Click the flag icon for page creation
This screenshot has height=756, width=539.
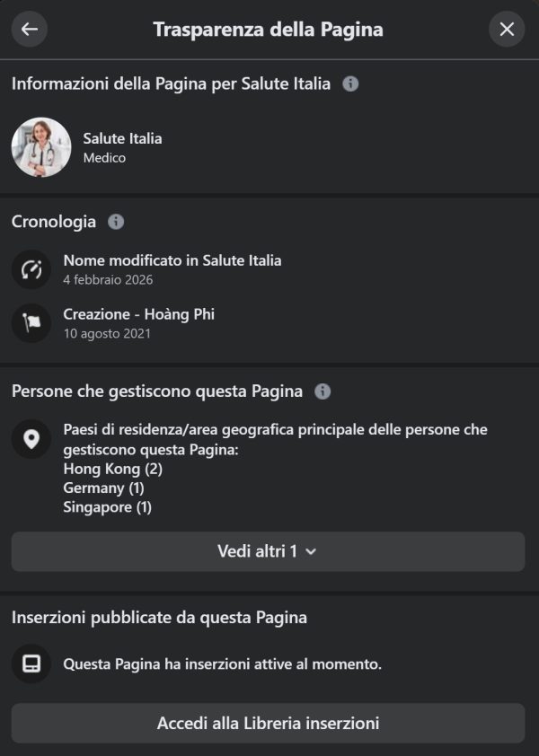point(31,323)
